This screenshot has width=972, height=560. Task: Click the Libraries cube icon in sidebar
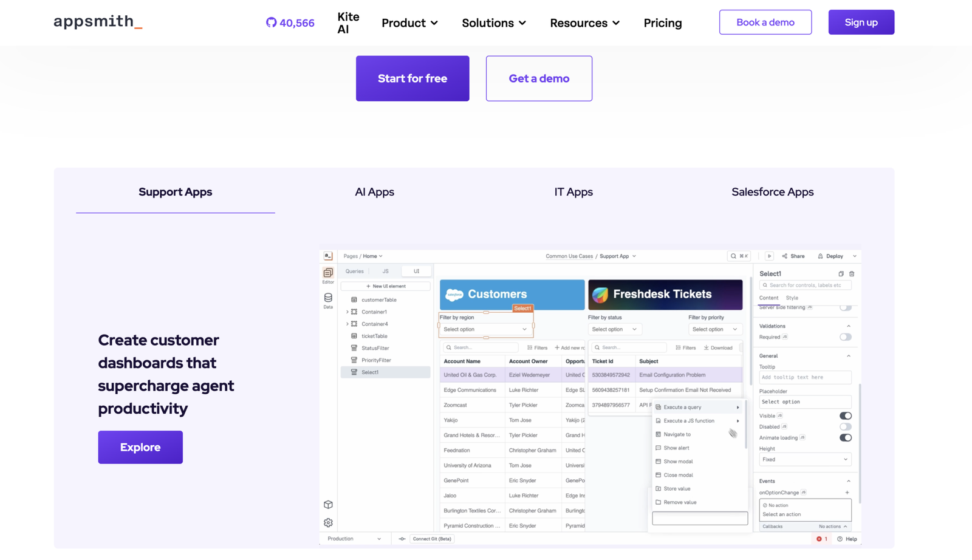328,505
